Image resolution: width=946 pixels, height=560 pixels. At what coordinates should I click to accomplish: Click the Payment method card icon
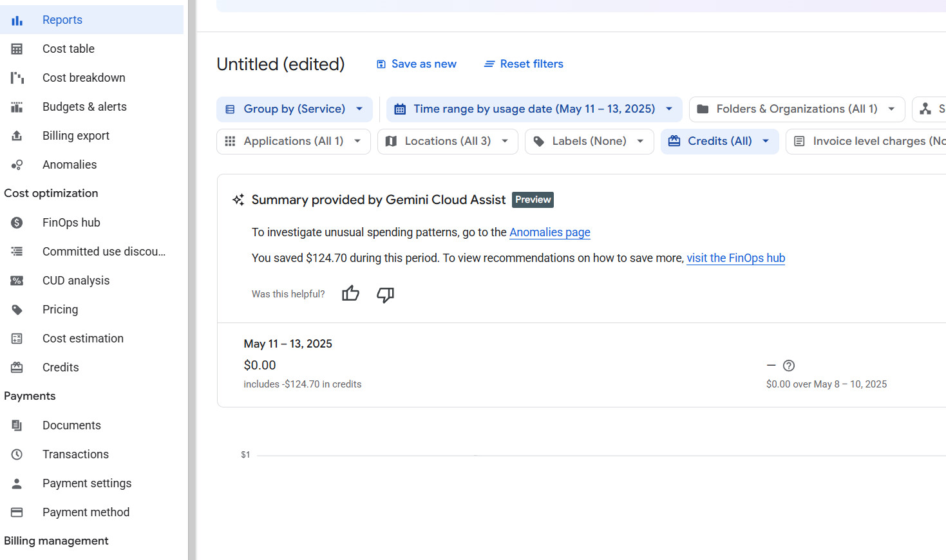pos(17,512)
